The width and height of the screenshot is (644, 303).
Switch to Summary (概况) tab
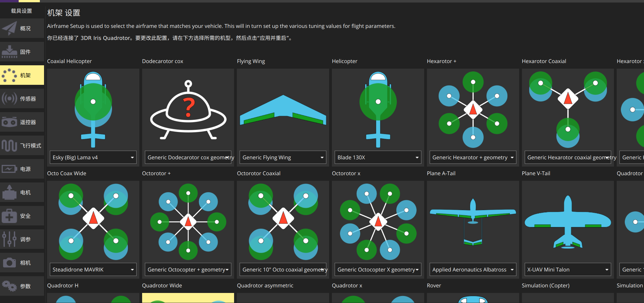click(x=22, y=28)
